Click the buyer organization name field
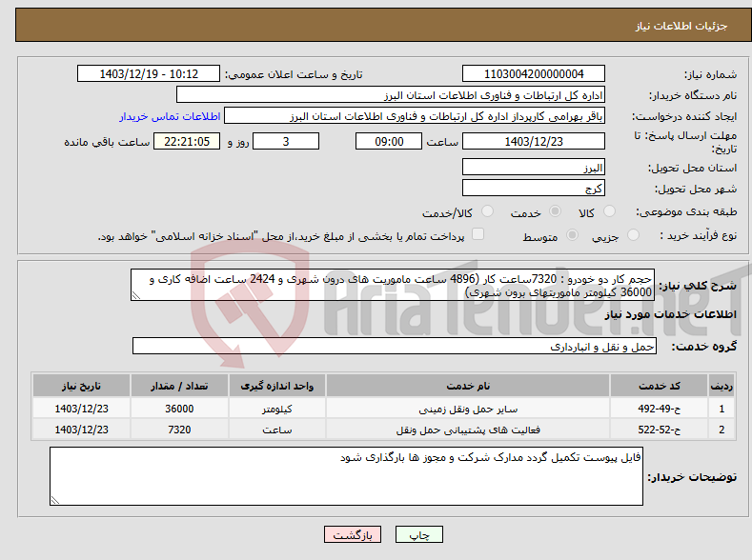The width and height of the screenshot is (752, 560). pos(391,95)
